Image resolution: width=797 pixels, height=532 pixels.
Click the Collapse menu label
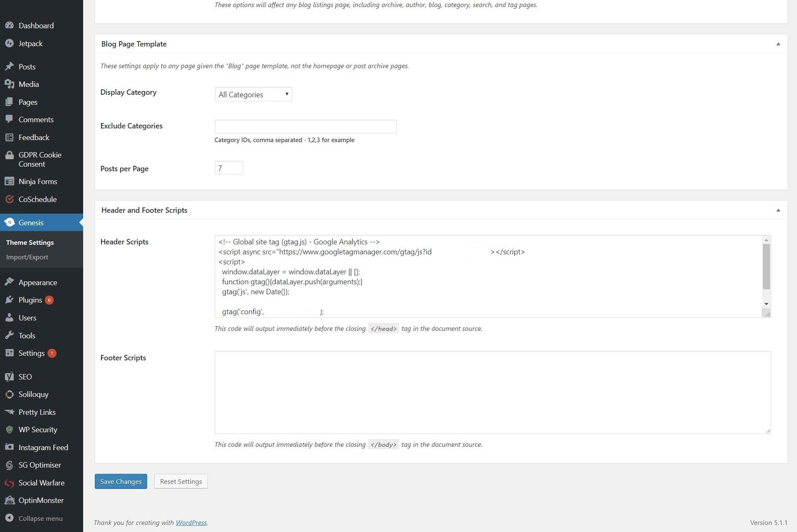40,518
